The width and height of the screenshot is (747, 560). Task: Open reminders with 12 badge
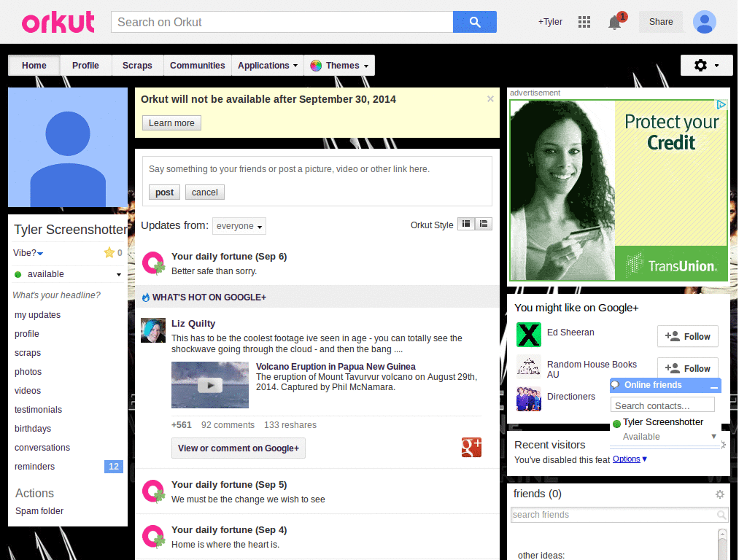tap(68, 467)
